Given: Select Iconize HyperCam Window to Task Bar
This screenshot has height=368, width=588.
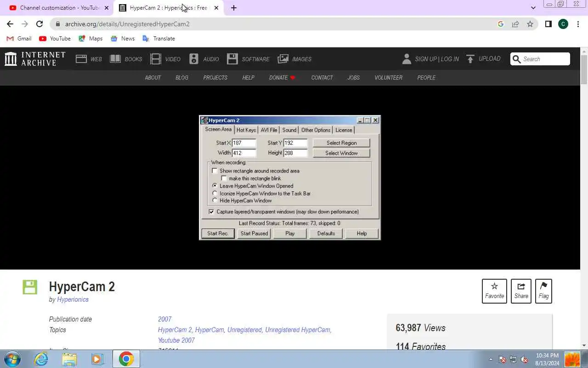Looking at the screenshot, I should click(x=215, y=193).
